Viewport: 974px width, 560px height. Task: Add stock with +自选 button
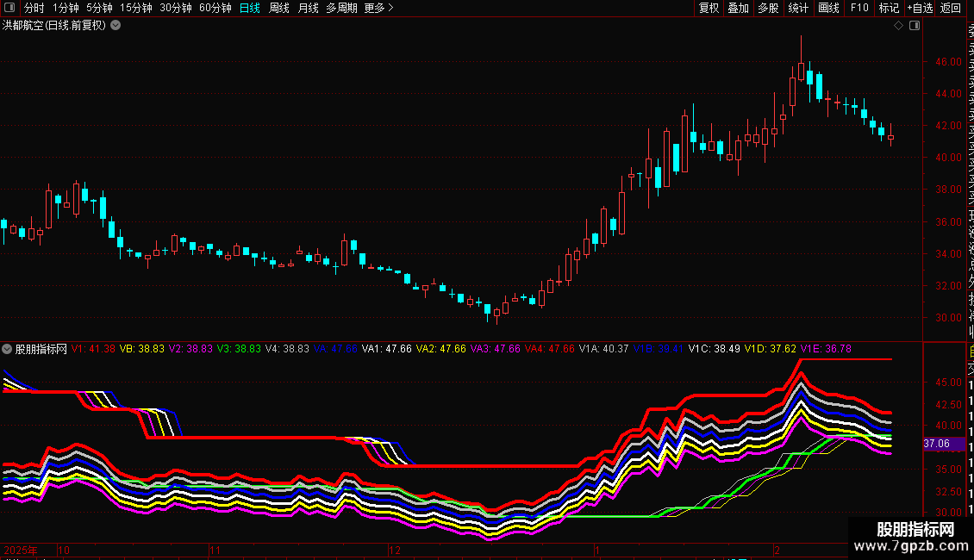[920, 8]
